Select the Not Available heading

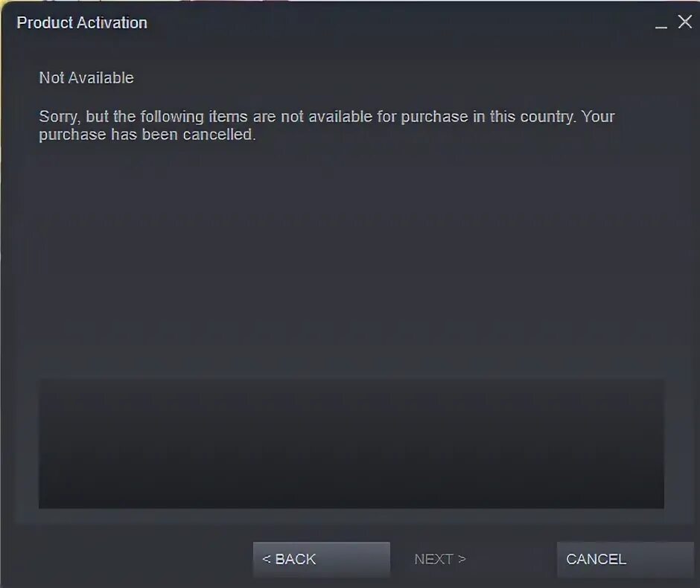86,78
